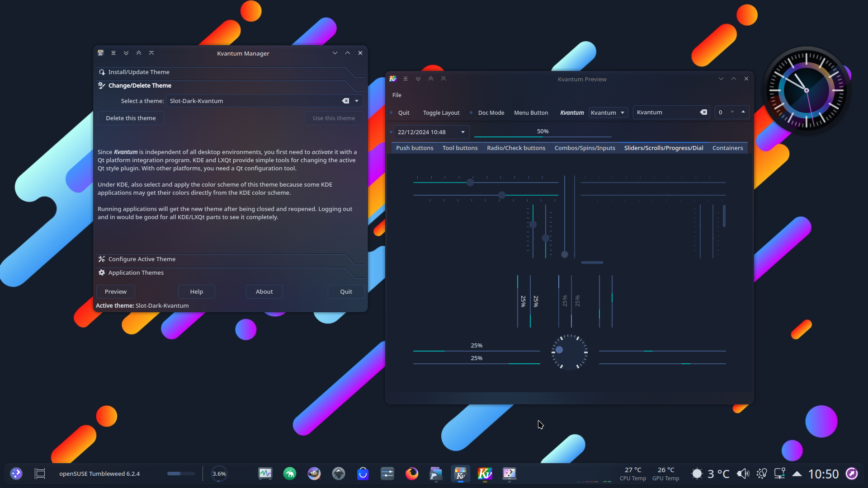
Task: Switch to Containers tab
Action: coord(727,148)
